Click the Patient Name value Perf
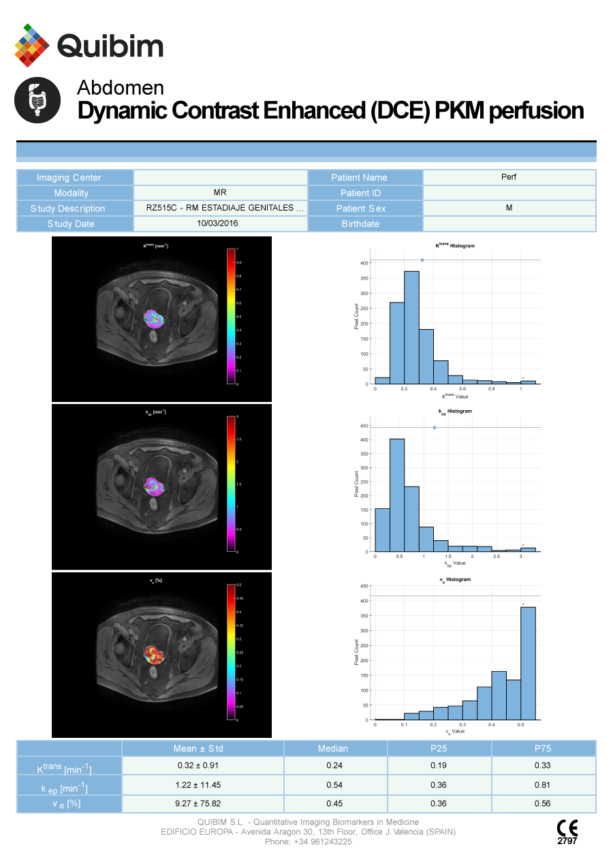This screenshot has width=613, height=868. (x=509, y=177)
